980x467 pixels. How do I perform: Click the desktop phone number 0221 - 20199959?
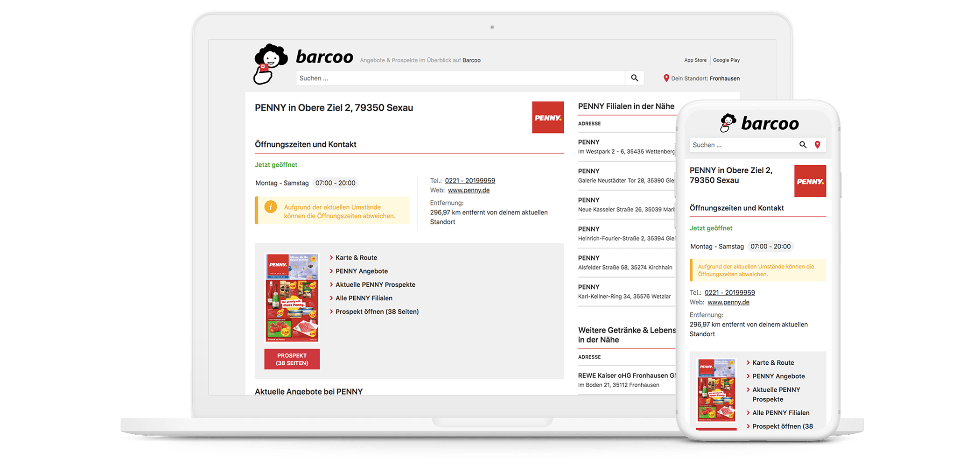pyautogui.click(x=469, y=181)
